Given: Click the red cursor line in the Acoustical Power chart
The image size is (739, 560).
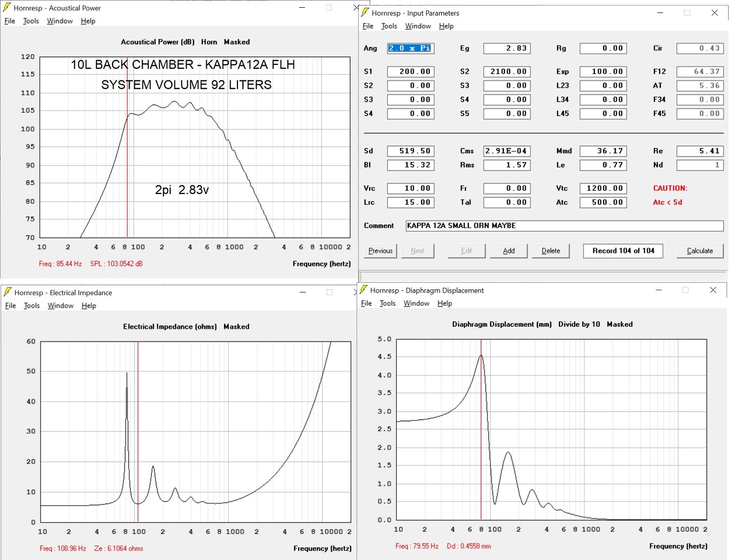Looking at the screenshot, I should coord(127,147).
